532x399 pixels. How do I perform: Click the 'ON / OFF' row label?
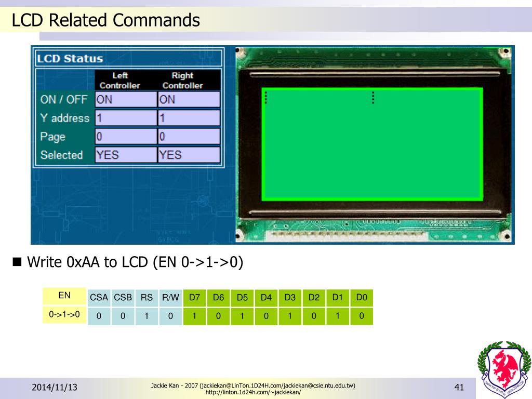(64, 99)
